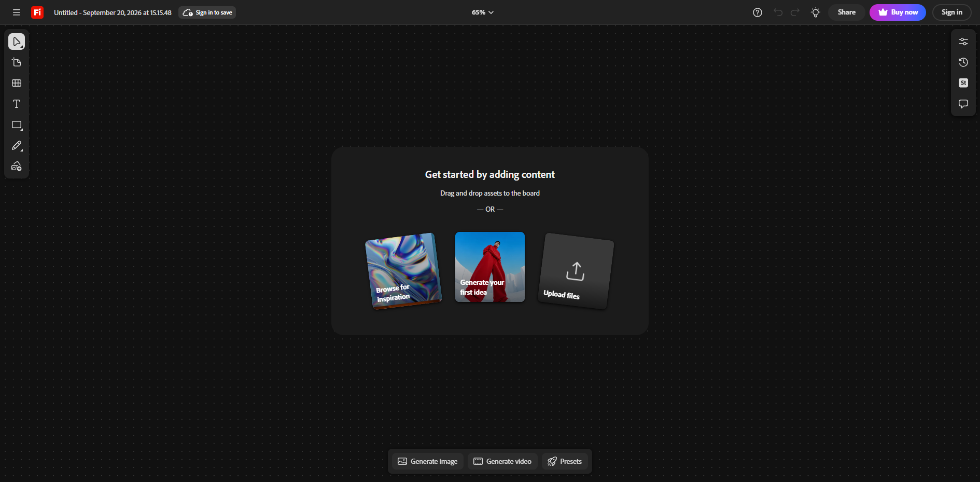Click the Share button
The image size is (980, 482).
(847, 12)
